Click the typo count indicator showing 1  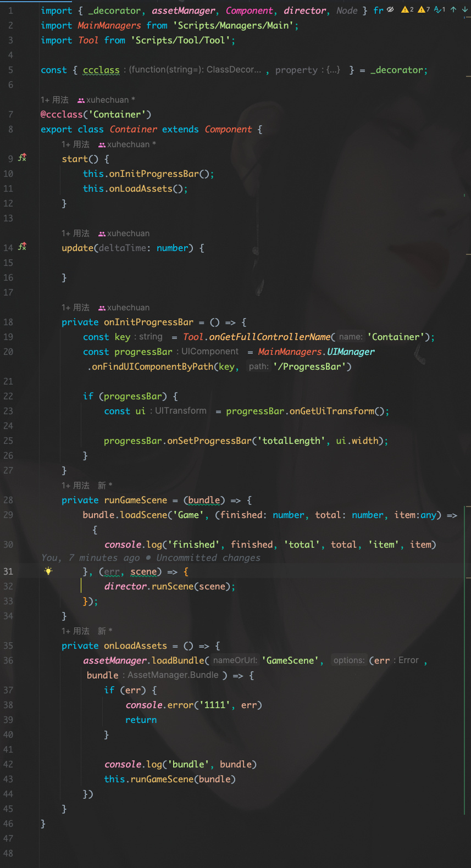point(440,9)
